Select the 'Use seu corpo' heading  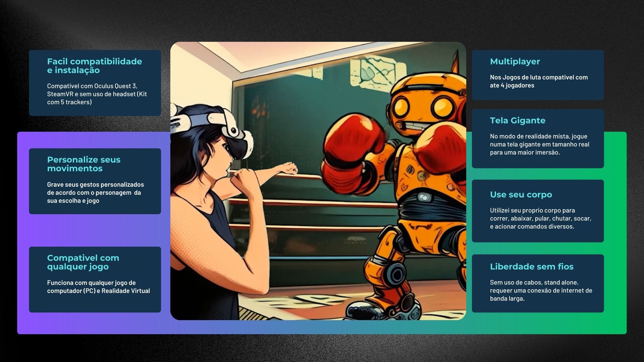(521, 194)
